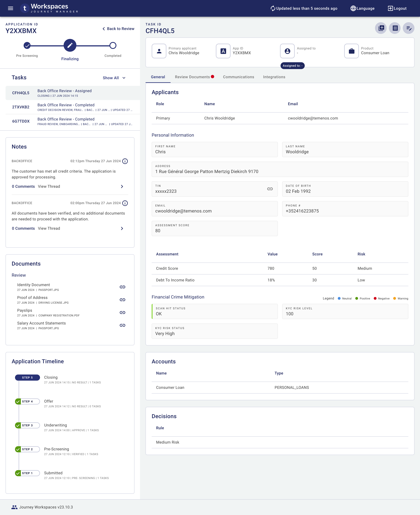The width and height of the screenshot is (420, 515).
Task: Switch to the Review Documents tab
Action: click(192, 77)
